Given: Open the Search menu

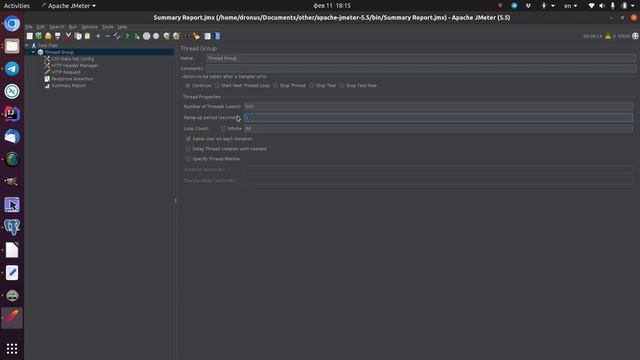Looking at the screenshot, I should click(x=57, y=27).
